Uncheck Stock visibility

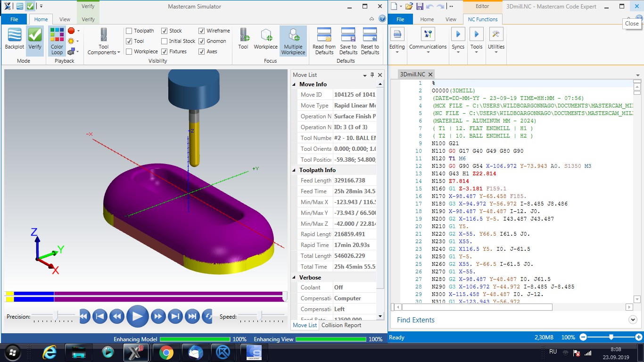pos(164,31)
